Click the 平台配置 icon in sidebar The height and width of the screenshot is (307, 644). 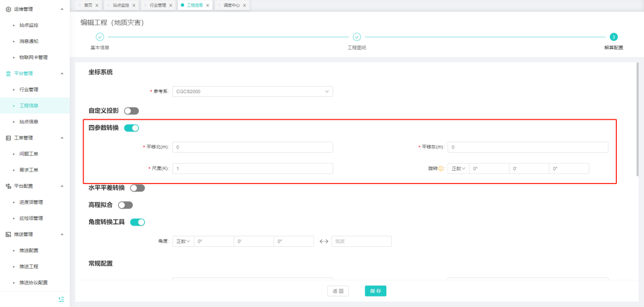(x=8, y=186)
